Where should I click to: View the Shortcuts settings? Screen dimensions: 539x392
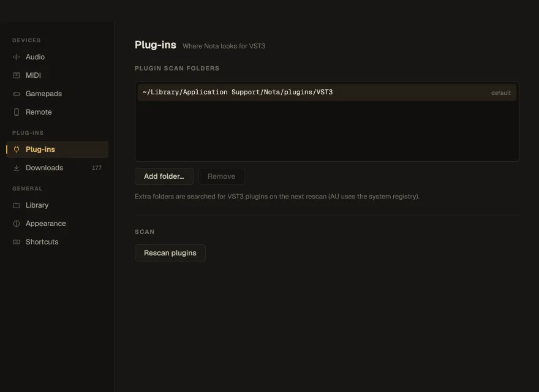(57, 242)
